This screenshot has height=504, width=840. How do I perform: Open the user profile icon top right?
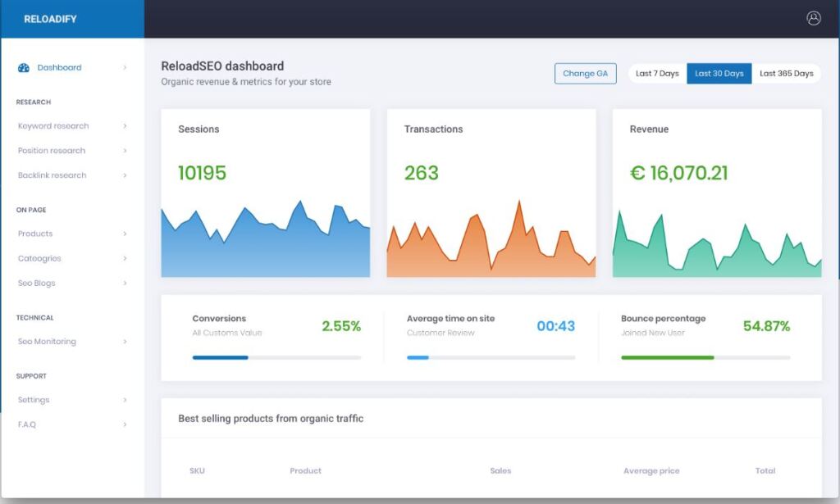814,17
